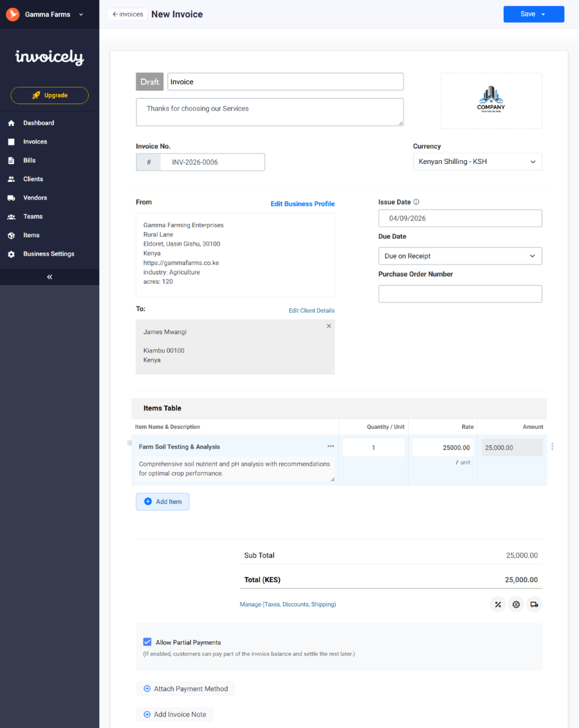Screen dimensions: 579x728
Task: Click the Business Settings gear icon
Action: pos(11,254)
